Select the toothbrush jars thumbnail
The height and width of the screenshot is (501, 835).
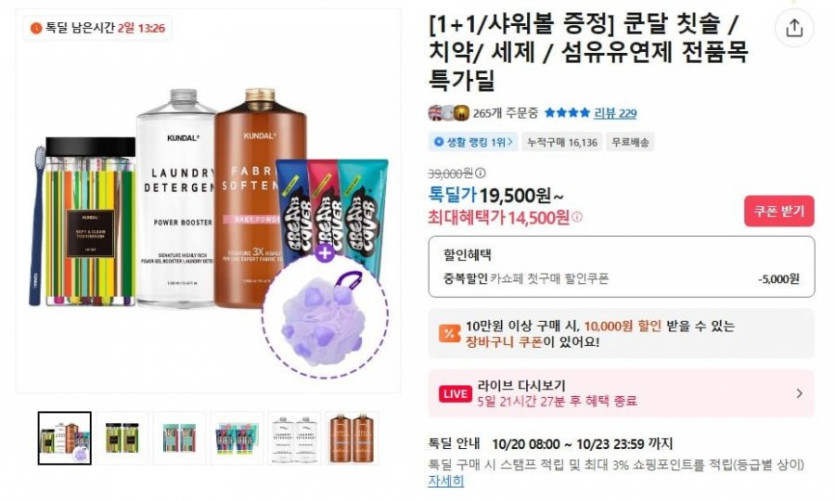tap(122, 438)
